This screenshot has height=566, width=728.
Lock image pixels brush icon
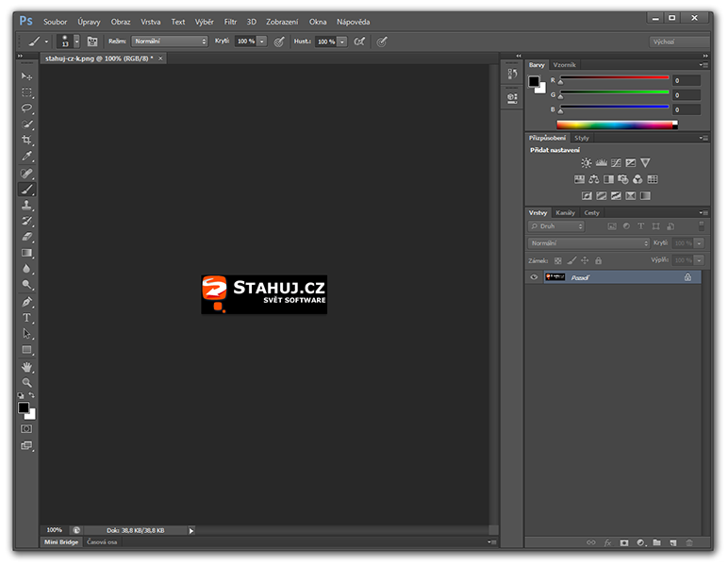coord(572,260)
